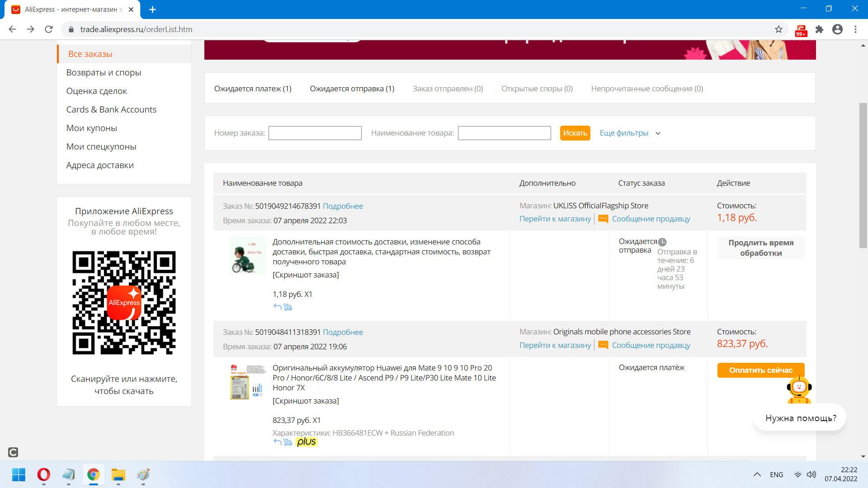Close the AliExpress browser tab
Screen dimensions: 868x488
point(131,9)
